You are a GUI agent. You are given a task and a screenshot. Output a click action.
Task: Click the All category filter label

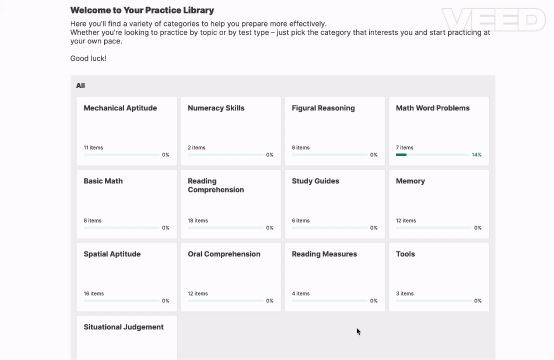coord(81,85)
